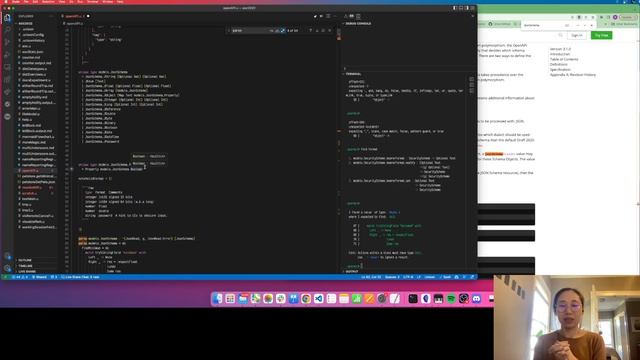
Task: Go to next match in find widget
Action: point(317,31)
